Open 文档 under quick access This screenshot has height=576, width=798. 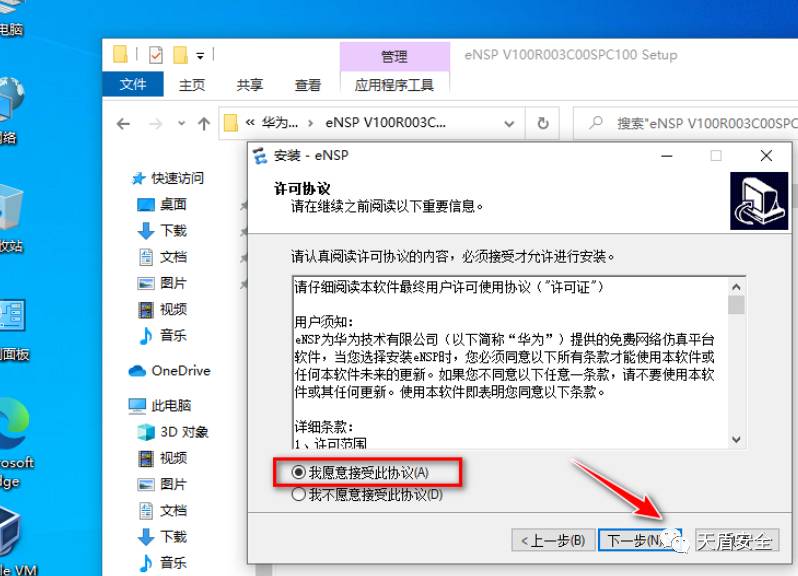[x=162, y=257]
